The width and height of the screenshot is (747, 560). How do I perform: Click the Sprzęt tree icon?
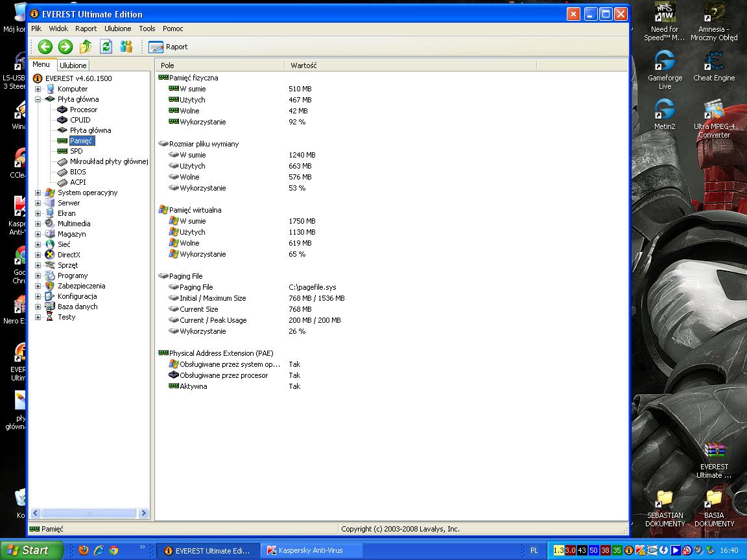[49, 265]
